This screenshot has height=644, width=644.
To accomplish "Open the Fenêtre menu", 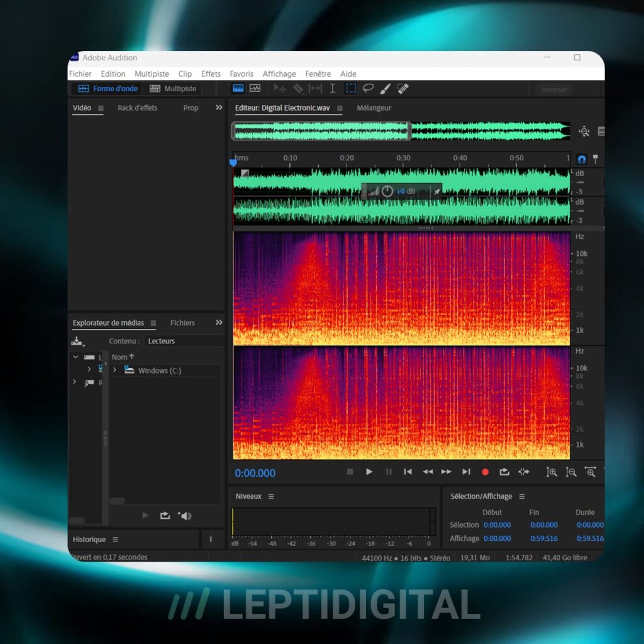I will [318, 74].
